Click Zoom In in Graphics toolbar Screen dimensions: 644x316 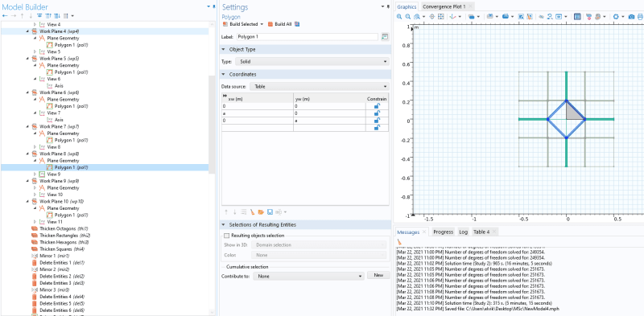point(398,17)
